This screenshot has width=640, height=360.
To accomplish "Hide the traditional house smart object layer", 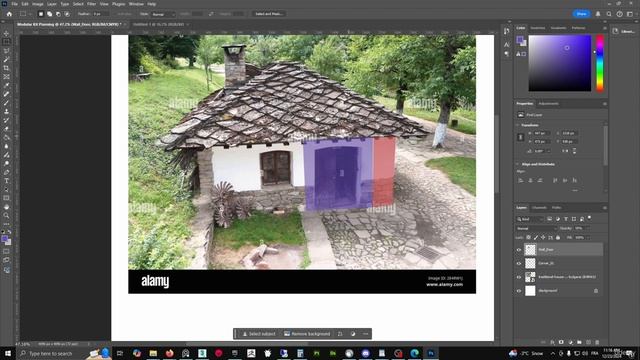I will [x=519, y=277].
